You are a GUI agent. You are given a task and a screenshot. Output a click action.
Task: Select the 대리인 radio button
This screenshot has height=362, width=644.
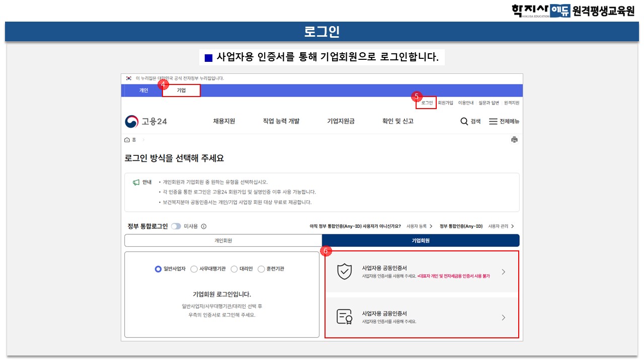pyautogui.click(x=234, y=269)
